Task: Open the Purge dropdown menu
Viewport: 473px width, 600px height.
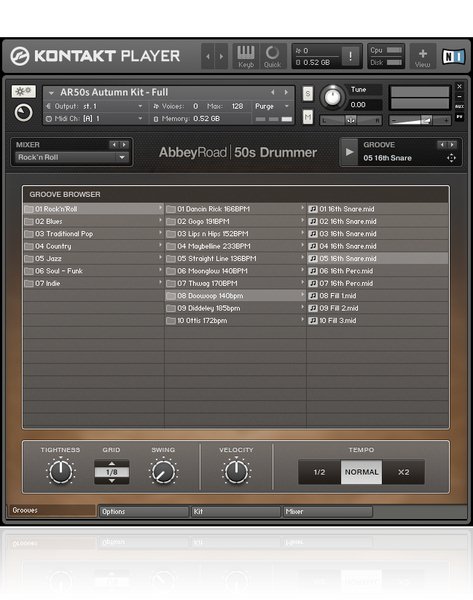Action: point(272,106)
